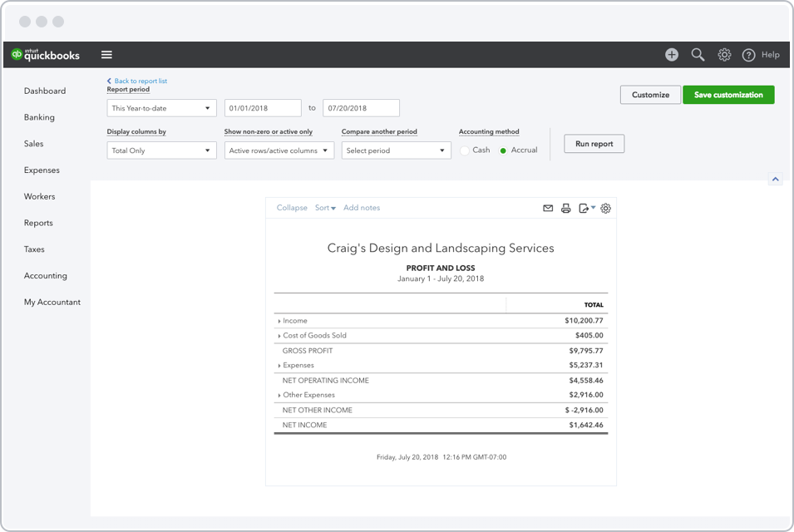Open the search magnifier

pos(698,55)
